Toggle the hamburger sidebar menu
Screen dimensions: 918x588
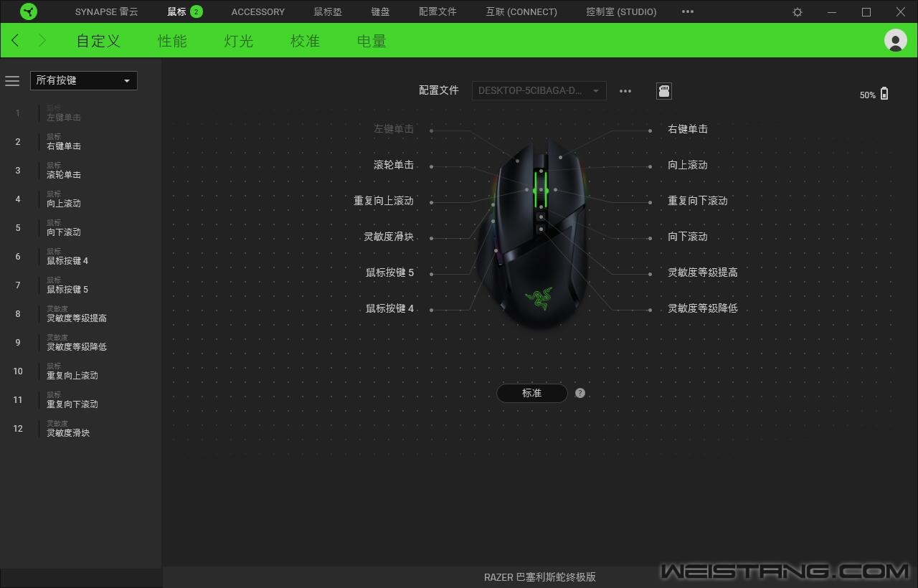(12, 81)
